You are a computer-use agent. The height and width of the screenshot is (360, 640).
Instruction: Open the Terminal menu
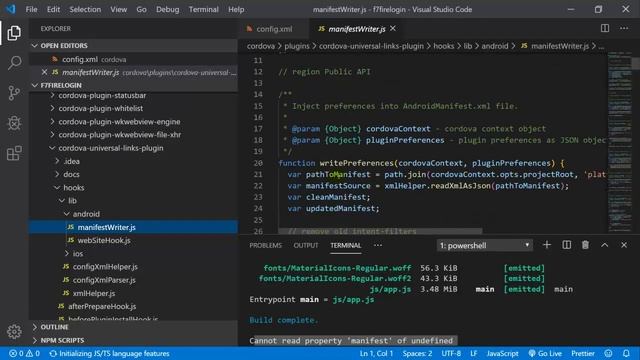pos(203,9)
